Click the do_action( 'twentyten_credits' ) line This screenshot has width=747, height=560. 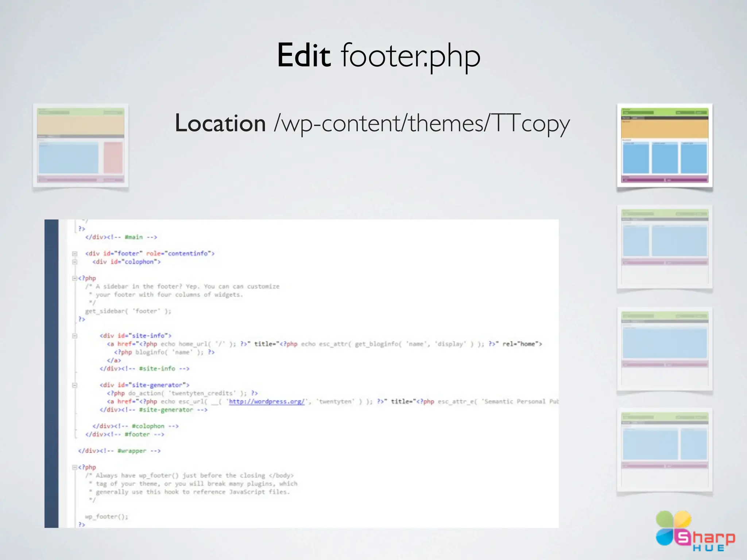pyautogui.click(x=182, y=393)
